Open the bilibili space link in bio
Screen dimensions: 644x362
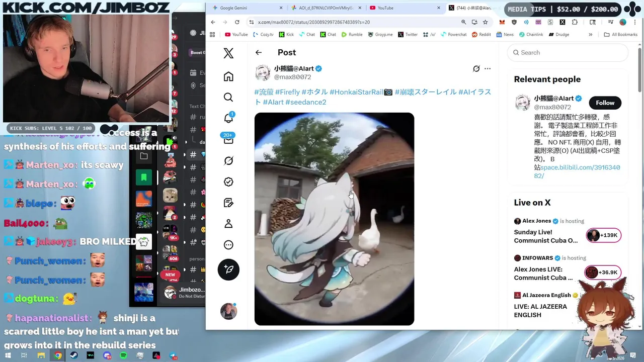[x=577, y=171]
